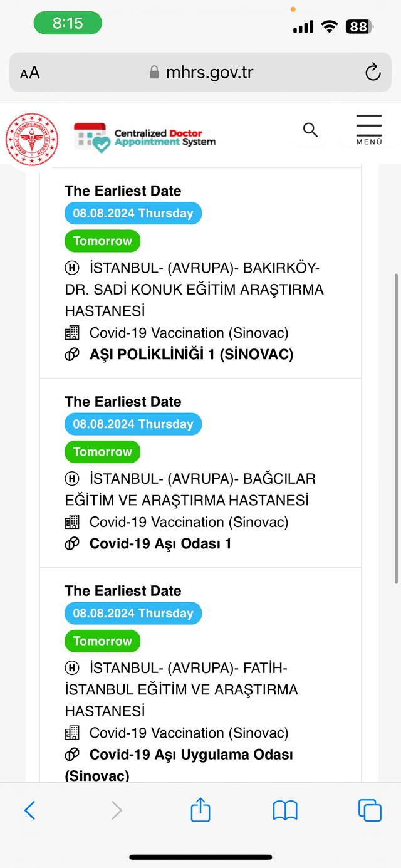This screenshot has width=401, height=868.
Task: Open the hamburger MENÜ button
Action: click(x=369, y=130)
